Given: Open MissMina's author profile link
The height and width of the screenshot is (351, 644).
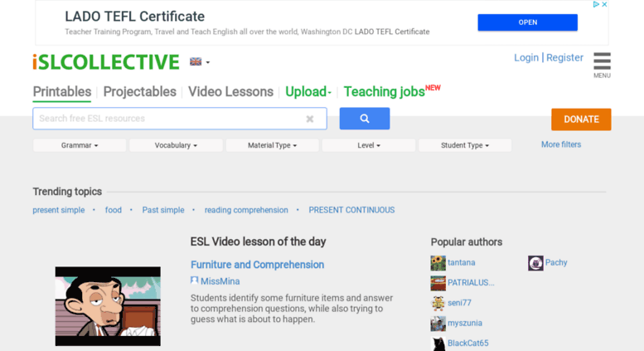Looking at the screenshot, I should 220,281.
